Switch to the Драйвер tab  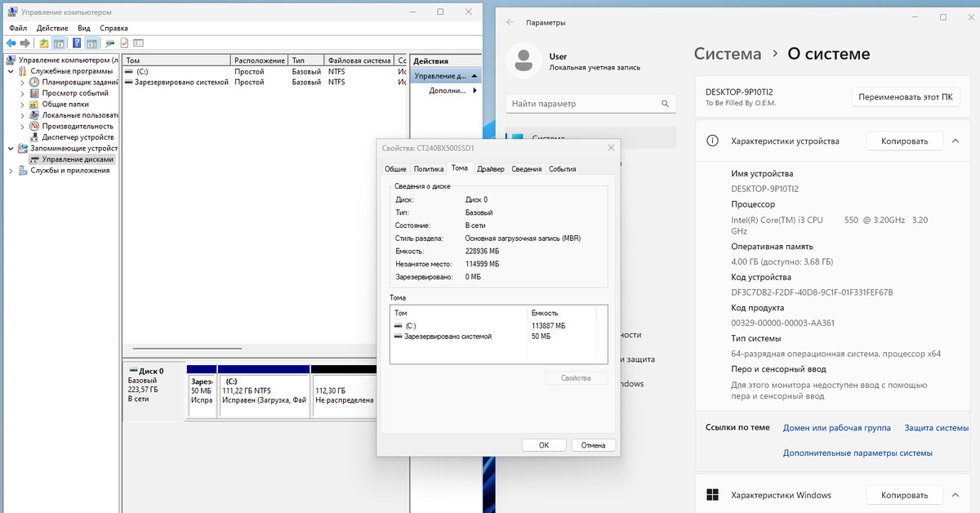pyautogui.click(x=490, y=169)
